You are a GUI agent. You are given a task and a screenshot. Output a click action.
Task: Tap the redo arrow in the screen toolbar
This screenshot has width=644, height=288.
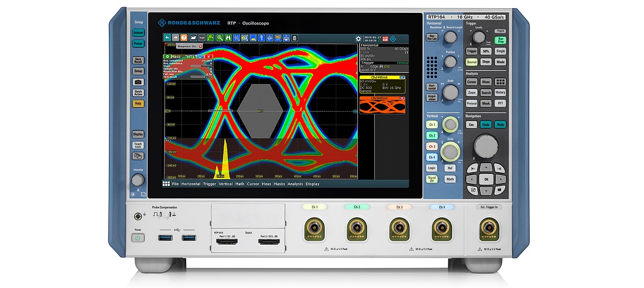[176, 38]
